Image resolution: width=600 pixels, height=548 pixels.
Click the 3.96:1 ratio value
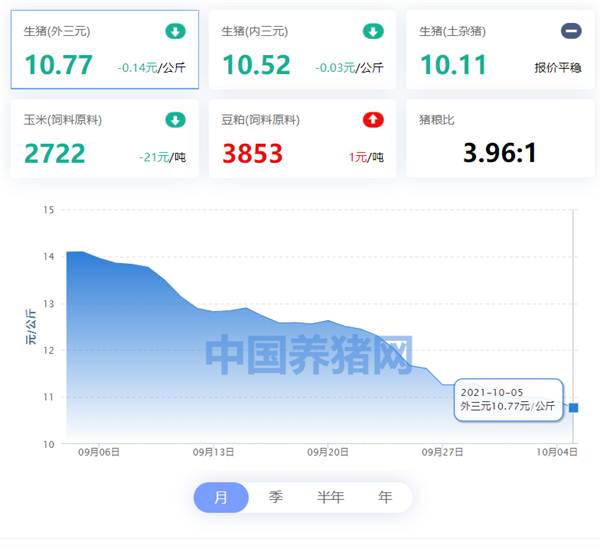[x=500, y=153]
